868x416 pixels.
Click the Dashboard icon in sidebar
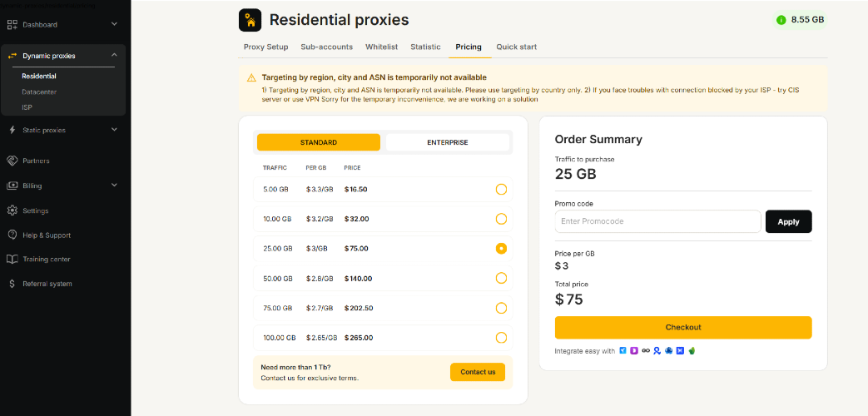12,25
